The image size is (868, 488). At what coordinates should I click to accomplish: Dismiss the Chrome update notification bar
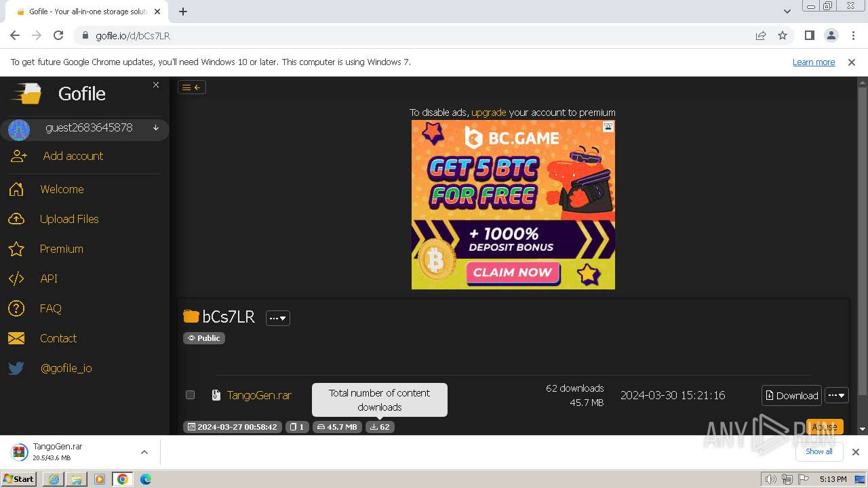(x=852, y=62)
